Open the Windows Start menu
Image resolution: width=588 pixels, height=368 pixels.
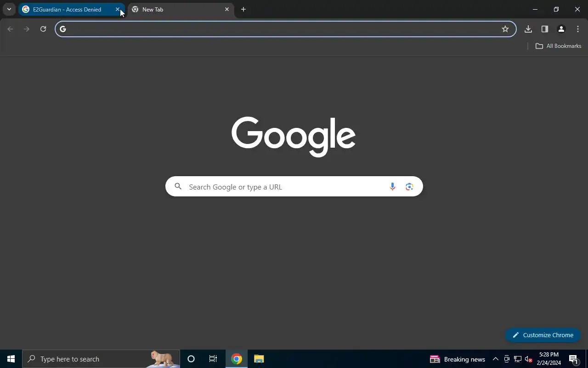[11, 359]
